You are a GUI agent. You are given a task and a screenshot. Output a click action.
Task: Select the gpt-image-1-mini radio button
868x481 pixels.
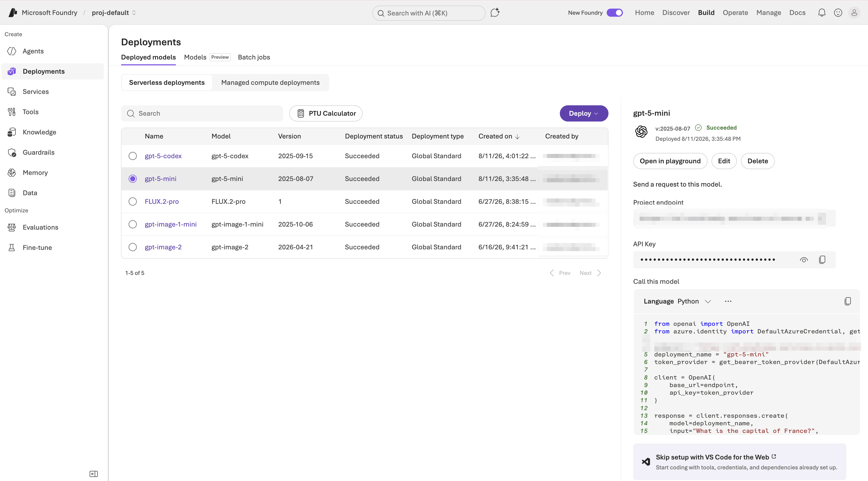point(133,224)
